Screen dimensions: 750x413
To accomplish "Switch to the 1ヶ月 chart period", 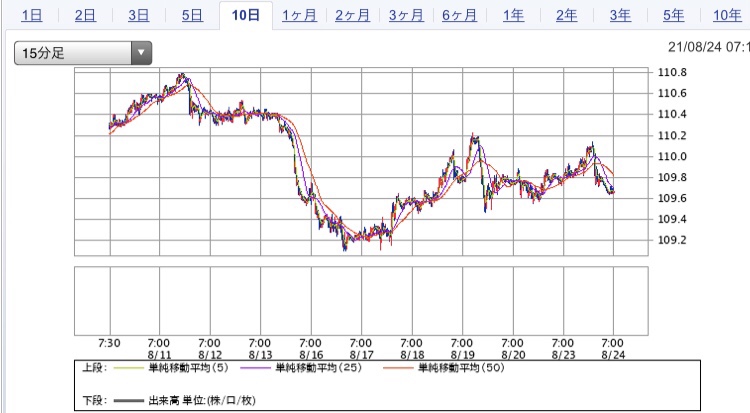I will pos(299,15).
